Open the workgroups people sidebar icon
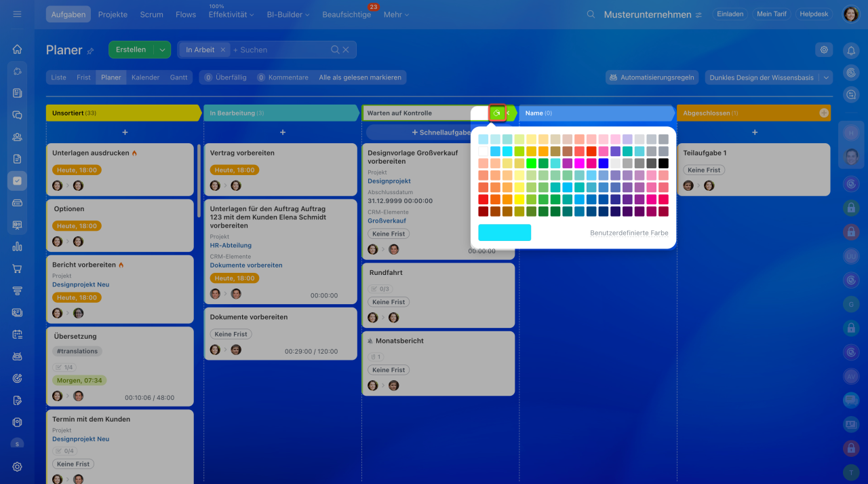The height and width of the screenshot is (484, 868). coord(17,137)
